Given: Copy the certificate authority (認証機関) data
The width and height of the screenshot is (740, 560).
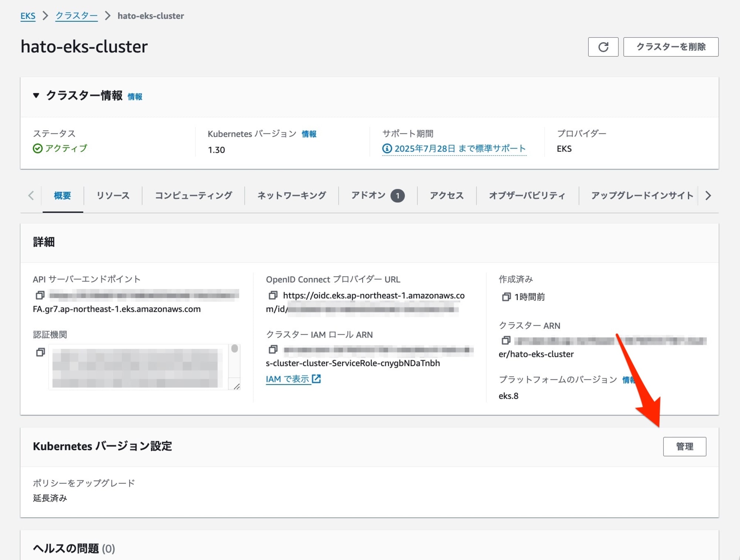Looking at the screenshot, I should point(40,352).
